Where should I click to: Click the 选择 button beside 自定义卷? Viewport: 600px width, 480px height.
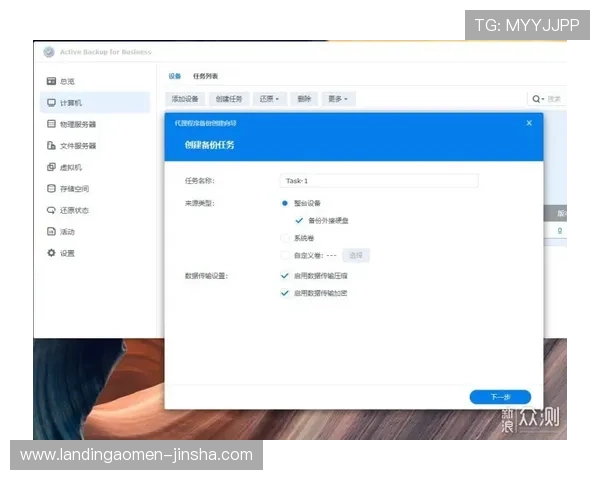[356, 255]
